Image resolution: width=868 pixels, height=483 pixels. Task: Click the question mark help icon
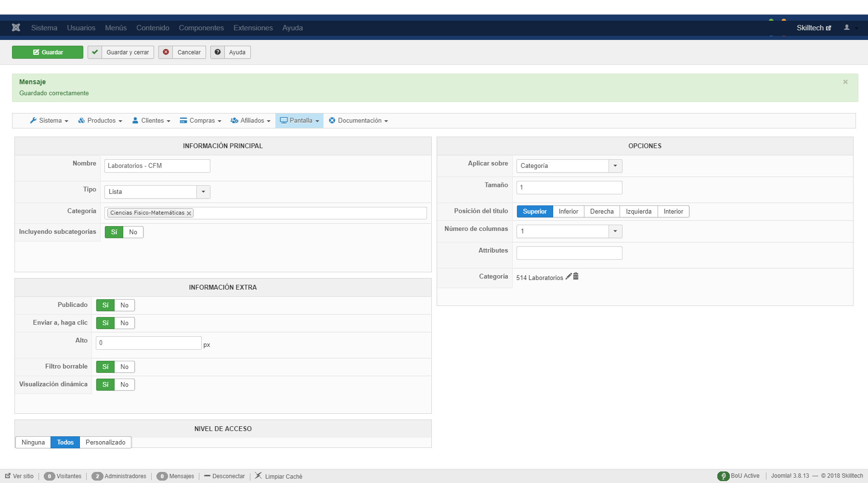tap(218, 52)
